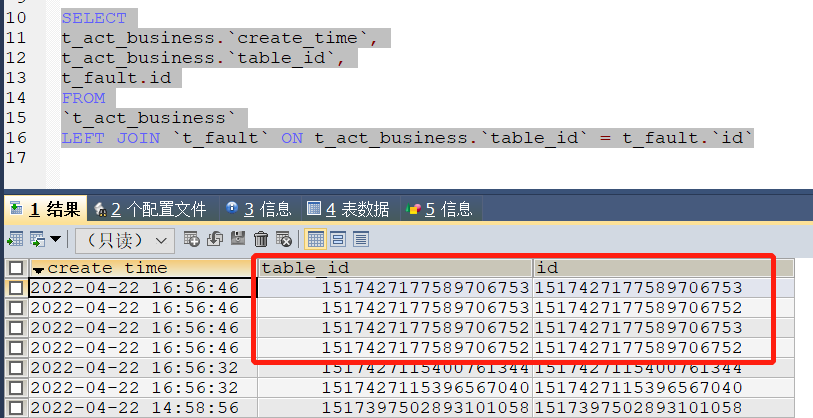Select id cell in the 14:58:56 row

[x=663, y=408]
